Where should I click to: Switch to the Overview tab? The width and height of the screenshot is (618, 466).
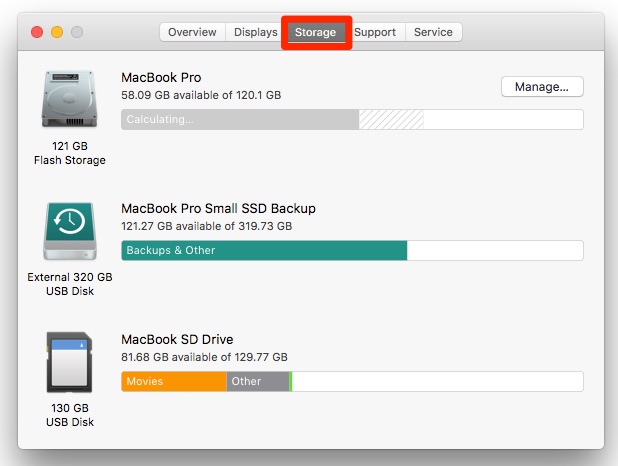point(192,32)
